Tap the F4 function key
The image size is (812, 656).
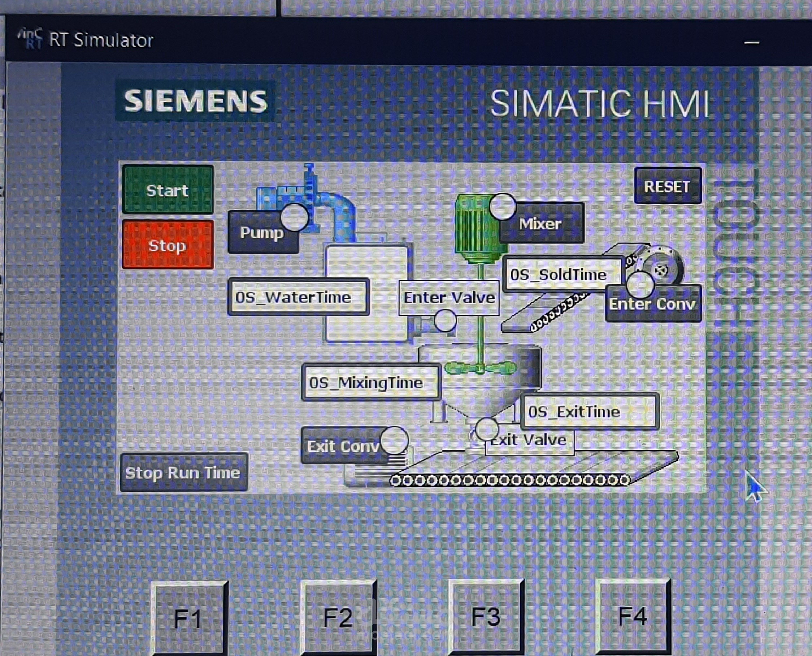click(x=633, y=616)
